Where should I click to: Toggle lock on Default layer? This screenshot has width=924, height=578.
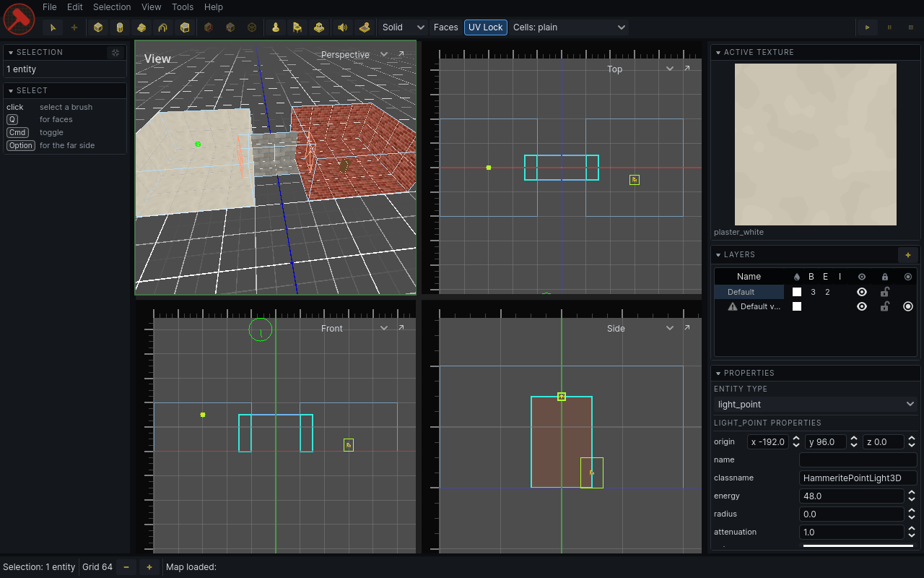pos(885,292)
